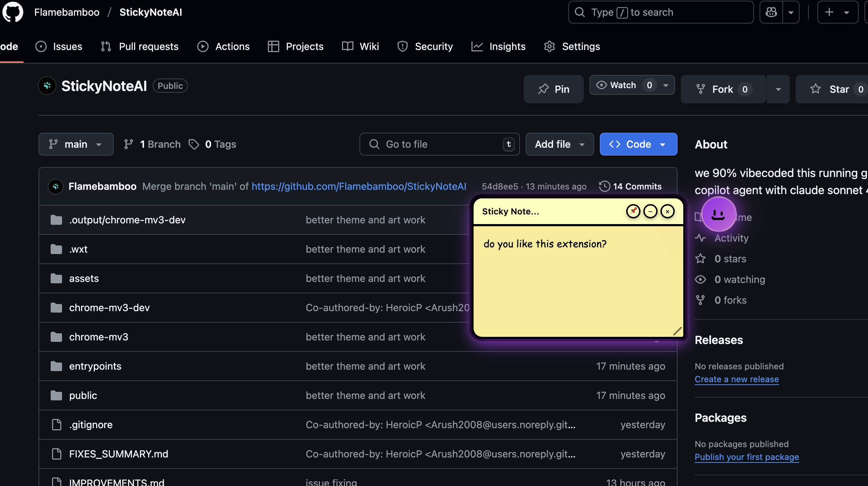The image size is (868, 486).
Task: Open the green Code button
Action: (x=638, y=144)
